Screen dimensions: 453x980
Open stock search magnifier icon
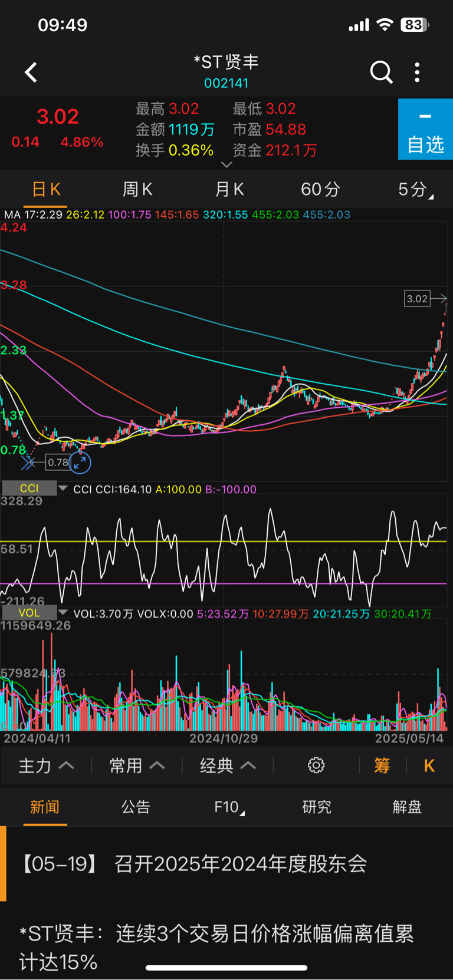pyautogui.click(x=381, y=72)
